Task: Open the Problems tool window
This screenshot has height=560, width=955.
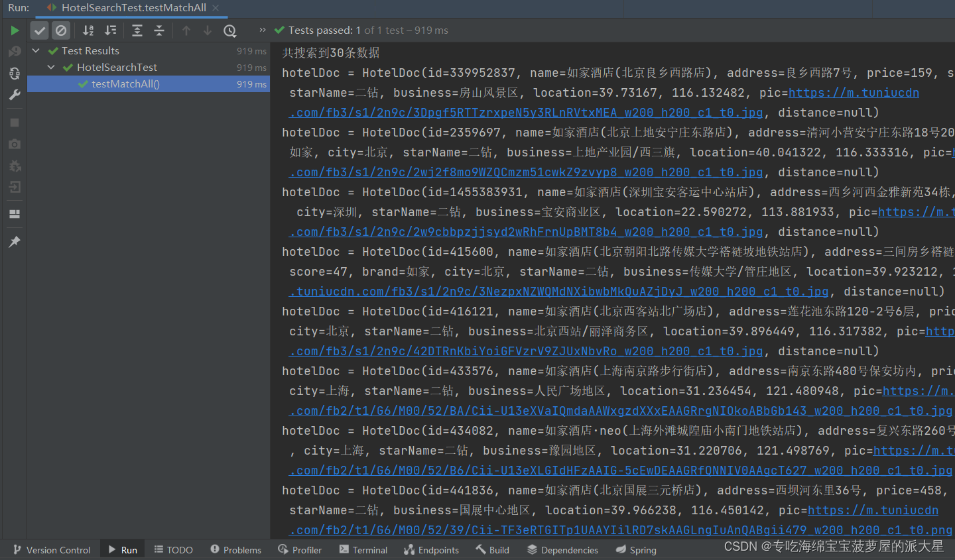Action: pyautogui.click(x=236, y=550)
